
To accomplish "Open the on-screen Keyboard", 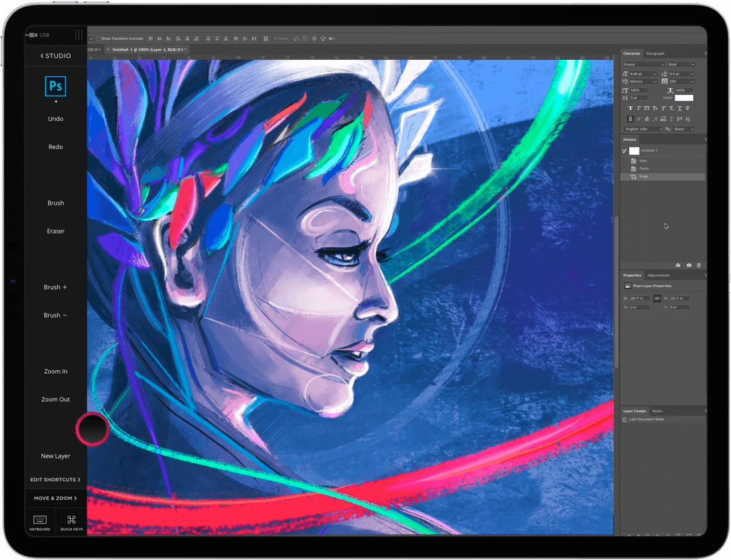I will point(40,522).
